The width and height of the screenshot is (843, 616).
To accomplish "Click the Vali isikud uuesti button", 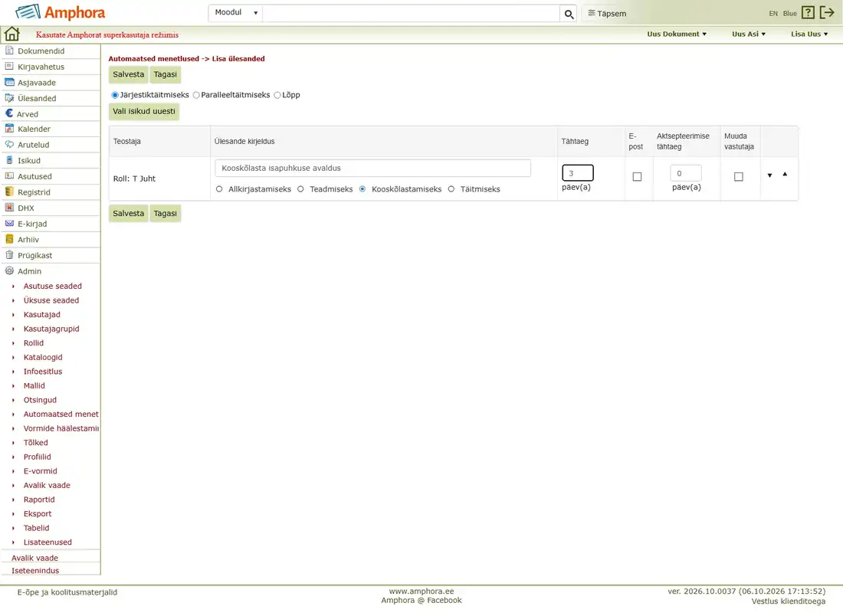I will (x=144, y=111).
